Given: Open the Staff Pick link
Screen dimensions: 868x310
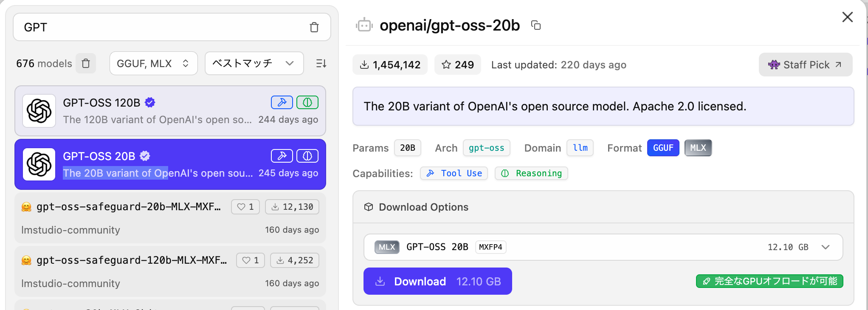Looking at the screenshot, I should 805,65.
